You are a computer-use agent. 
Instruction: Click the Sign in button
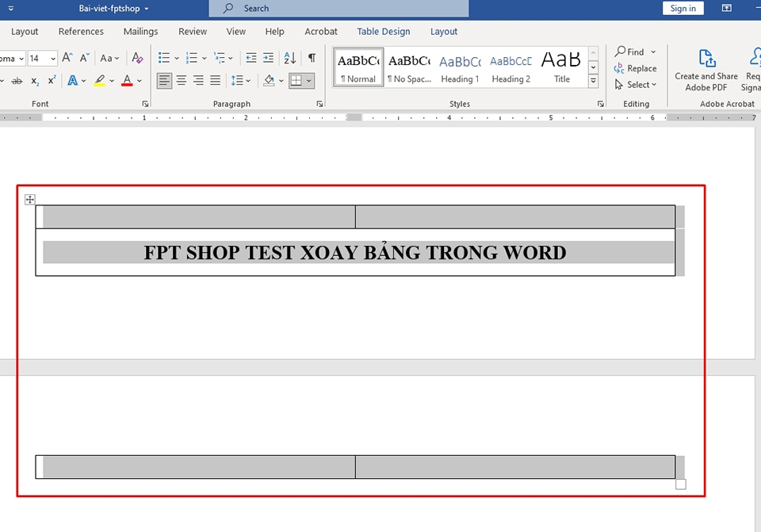[x=683, y=8]
